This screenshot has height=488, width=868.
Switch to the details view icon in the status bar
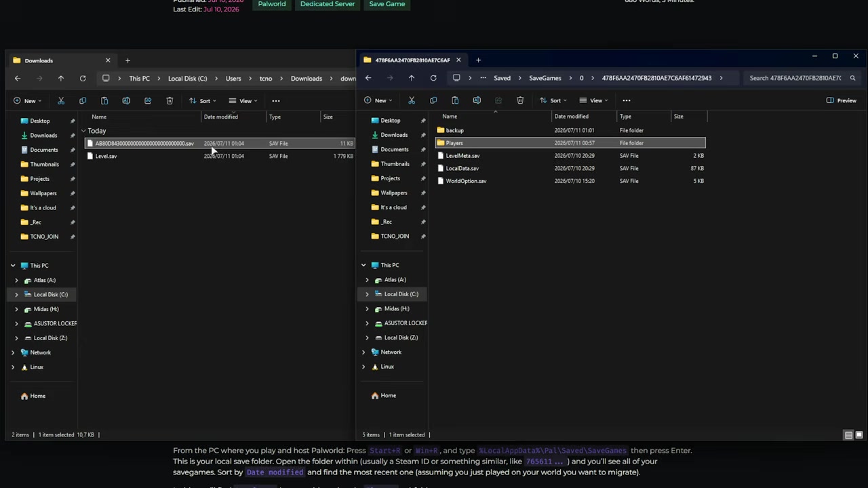pyautogui.click(x=848, y=435)
